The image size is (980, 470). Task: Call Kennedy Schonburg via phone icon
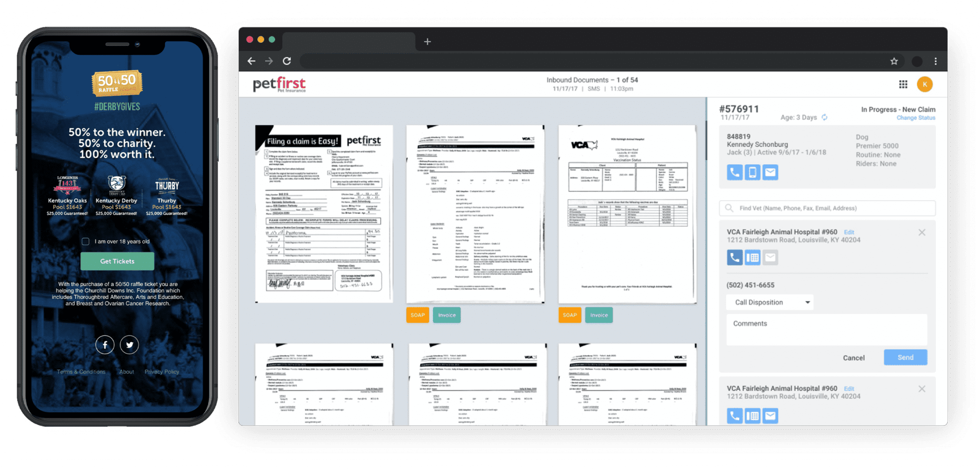[735, 172]
